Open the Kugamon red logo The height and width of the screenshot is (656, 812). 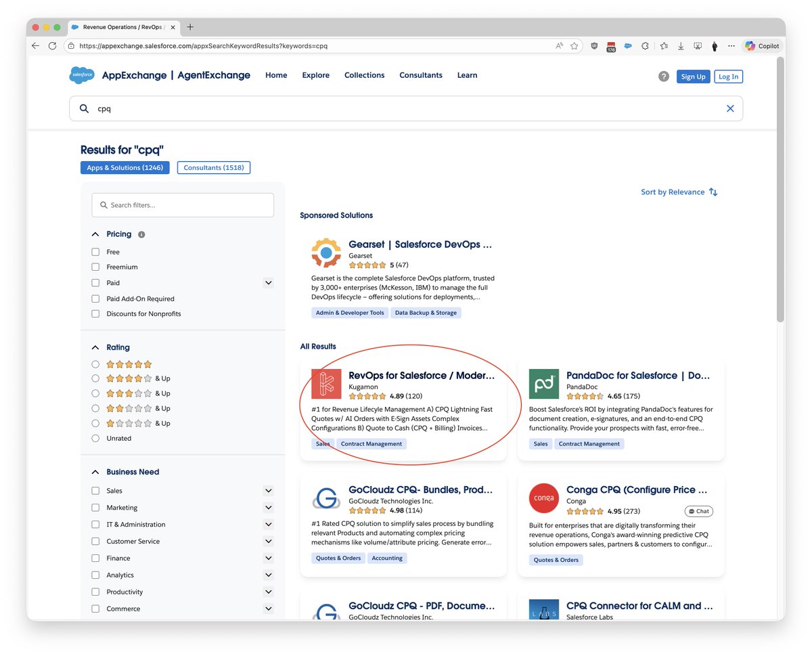pos(326,384)
